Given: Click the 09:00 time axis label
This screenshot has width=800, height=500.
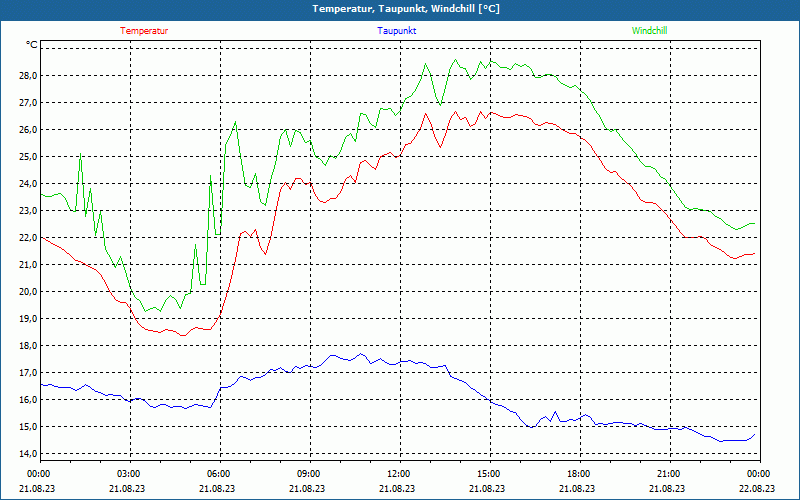Looking at the screenshot, I should pyautogui.click(x=308, y=474).
